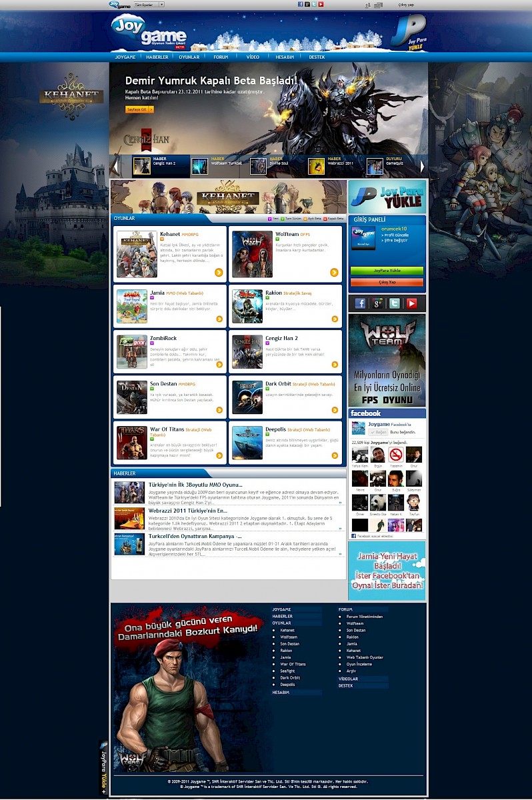Select the 'Cengiz Han 2' news thumbnail in the carousel
This screenshot has width=532, height=800.
(x=142, y=166)
